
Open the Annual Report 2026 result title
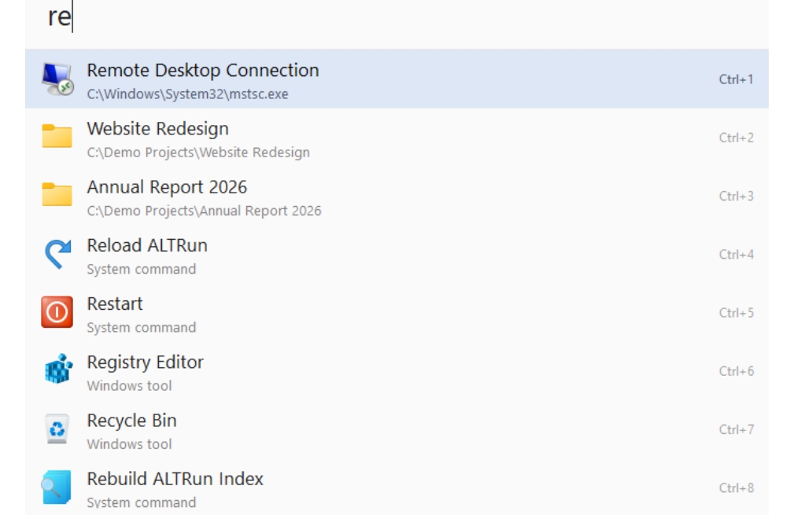pos(168,187)
